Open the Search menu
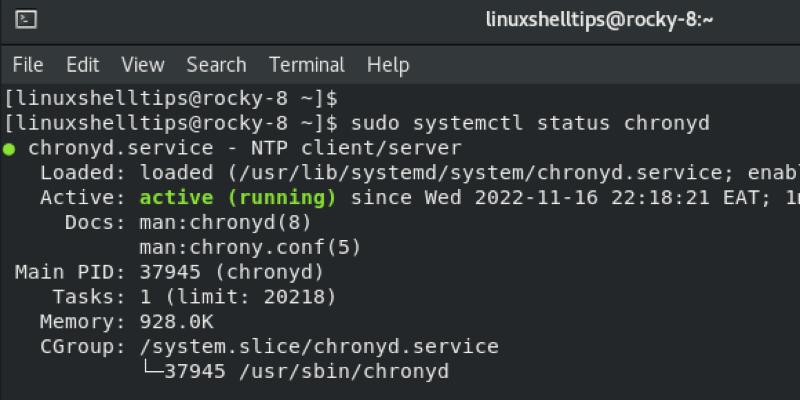800x400 pixels. point(216,65)
